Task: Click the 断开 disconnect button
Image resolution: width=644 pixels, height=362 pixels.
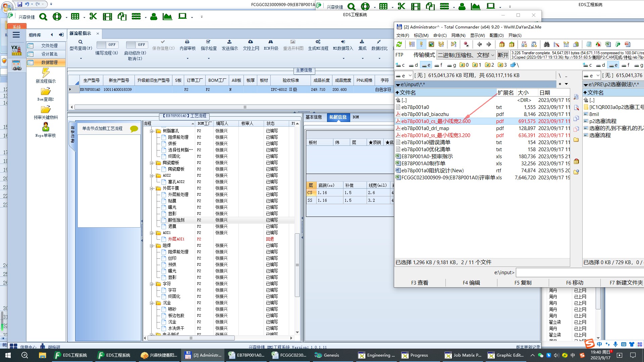Action: [x=502, y=55]
